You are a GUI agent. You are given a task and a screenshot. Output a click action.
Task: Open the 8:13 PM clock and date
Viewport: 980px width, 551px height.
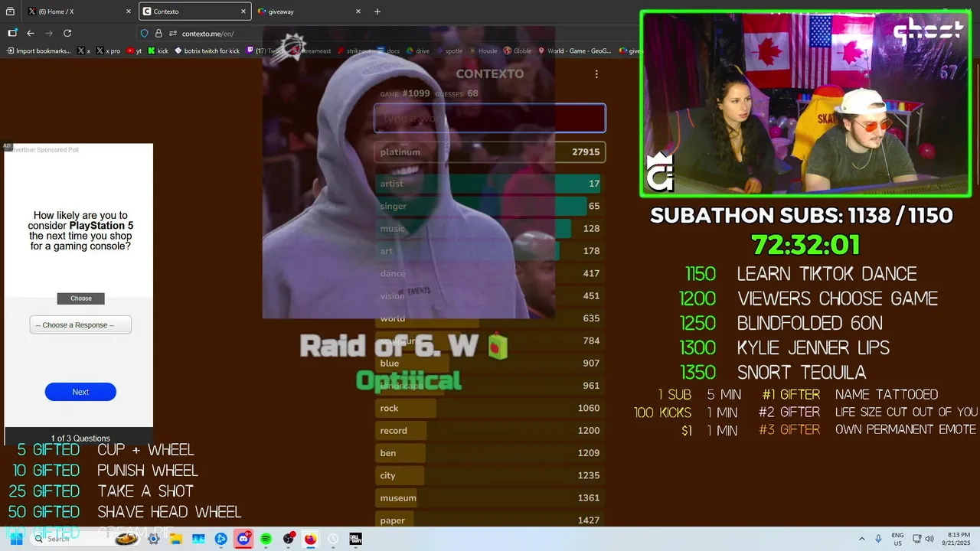(958, 539)
